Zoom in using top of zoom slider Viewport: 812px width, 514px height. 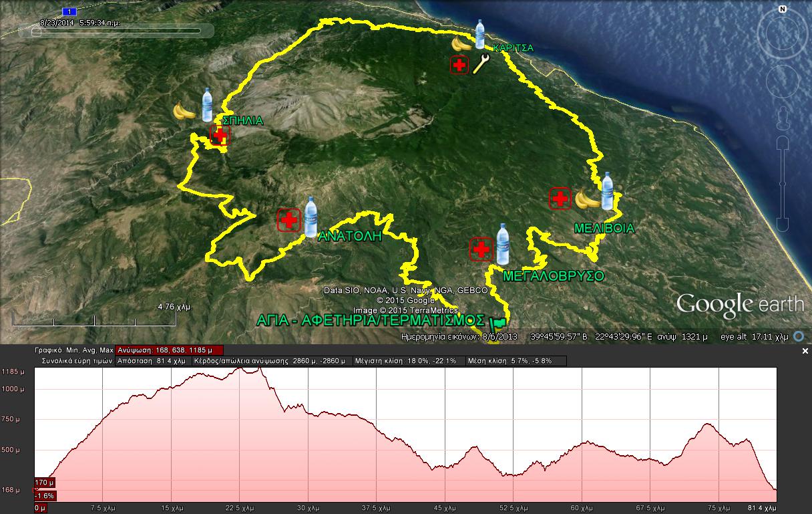tap(783, 142)
